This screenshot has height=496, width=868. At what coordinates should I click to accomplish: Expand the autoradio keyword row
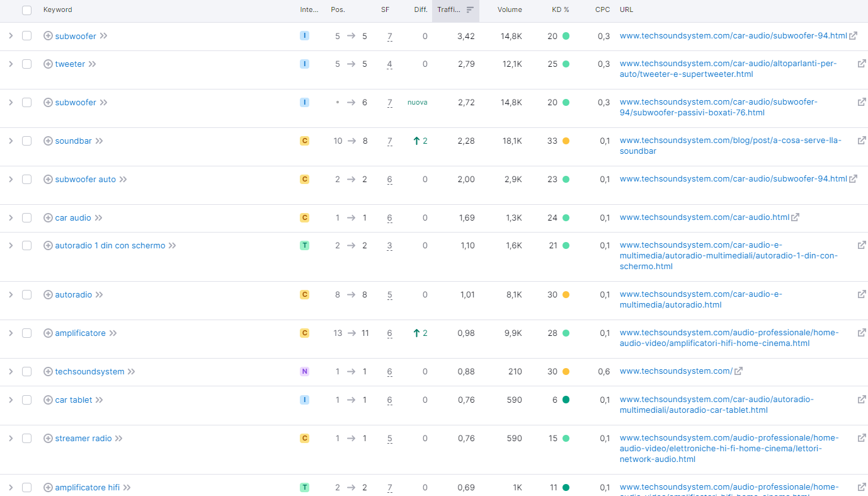[10, 294]
